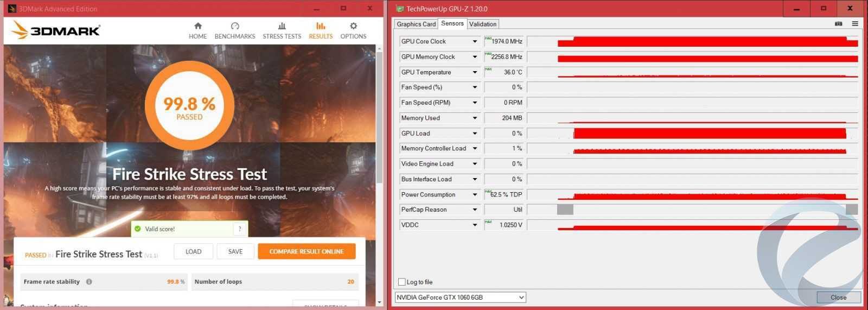Expand the Bus Interface Load dropdown
This screenshot has width=868, height=310.
(x=475, y=179)
